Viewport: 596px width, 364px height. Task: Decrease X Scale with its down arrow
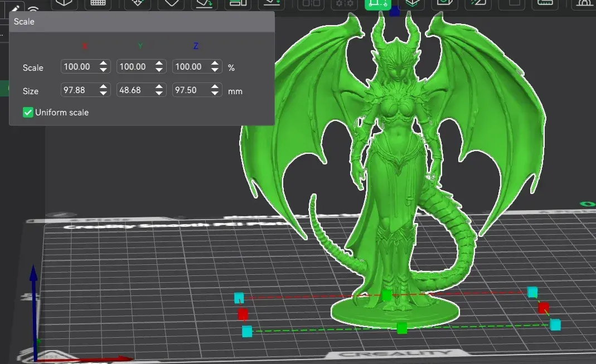[103, 70]
